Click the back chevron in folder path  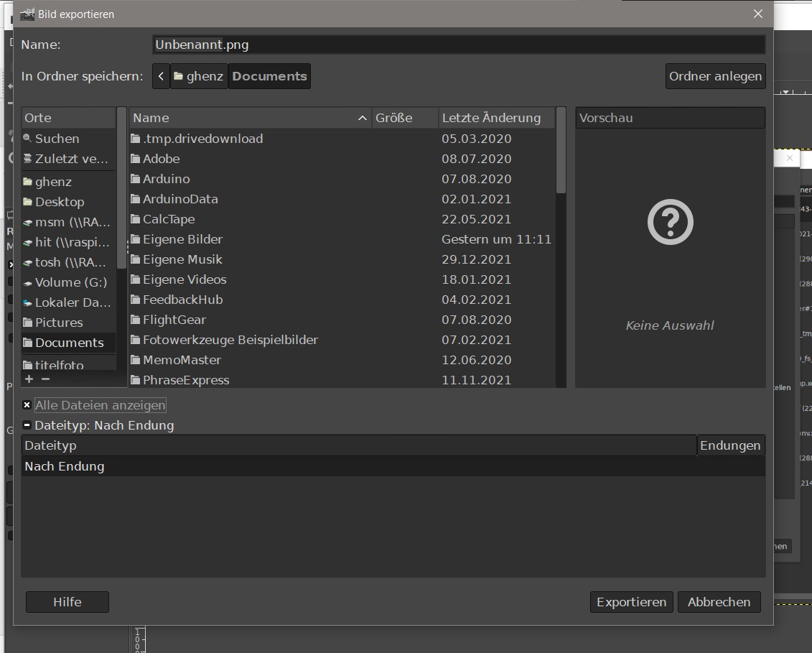pyautogui.click(x=161, y=76)
